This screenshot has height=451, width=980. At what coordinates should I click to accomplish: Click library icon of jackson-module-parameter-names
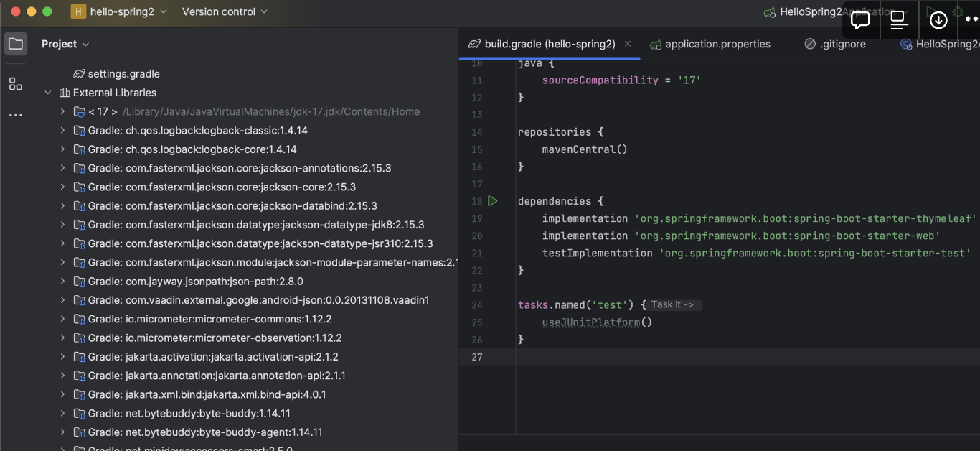click(80, 262)
